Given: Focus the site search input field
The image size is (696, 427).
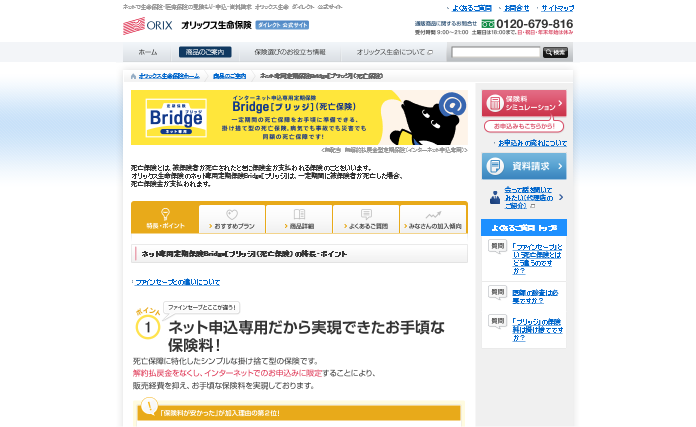Looking at the screenshot, I should pos(495,52).
